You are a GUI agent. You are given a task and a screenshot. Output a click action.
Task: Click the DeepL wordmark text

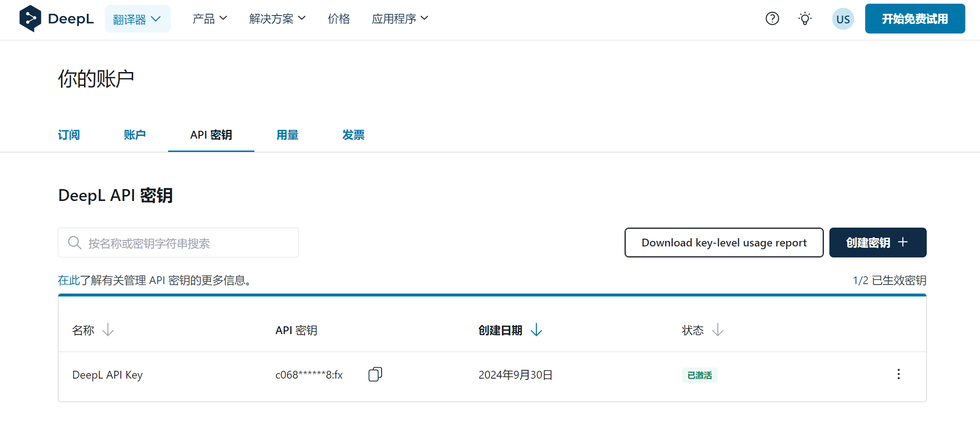tap(71, 19)
